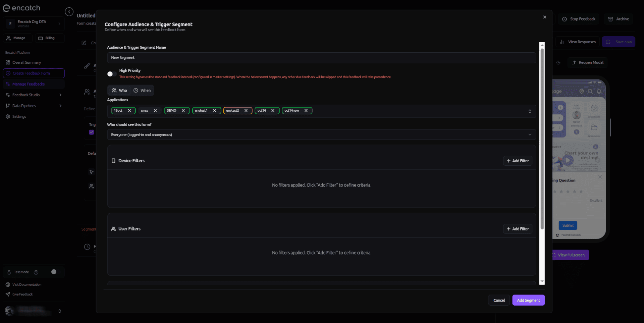Close the Configure Audience dialog
The height and width of the screenshot is (323, 644).
click(544, 17)
